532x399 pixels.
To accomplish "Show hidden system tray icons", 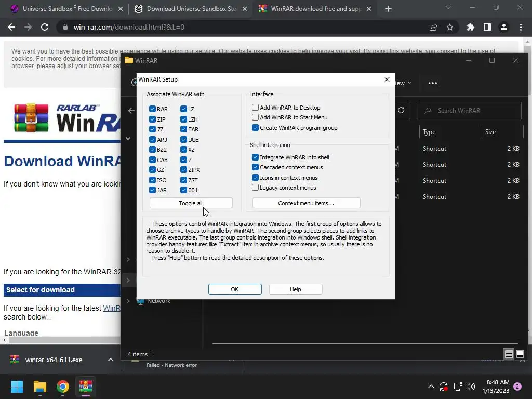I will (431, 387).
